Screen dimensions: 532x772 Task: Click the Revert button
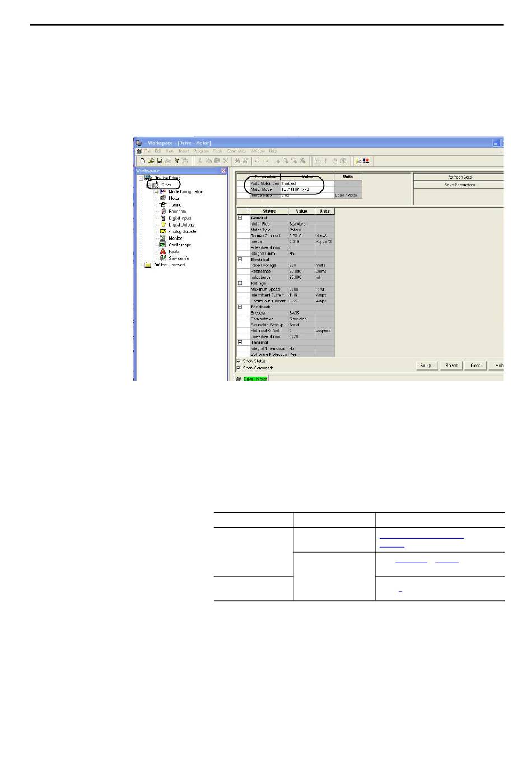tap(451, 366)
